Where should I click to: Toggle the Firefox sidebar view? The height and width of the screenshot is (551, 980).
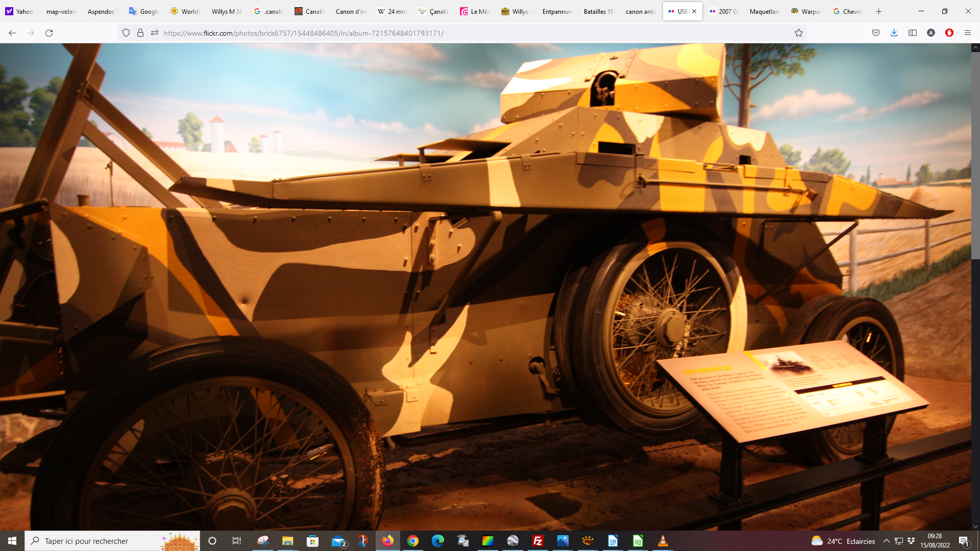click(913, 33)
